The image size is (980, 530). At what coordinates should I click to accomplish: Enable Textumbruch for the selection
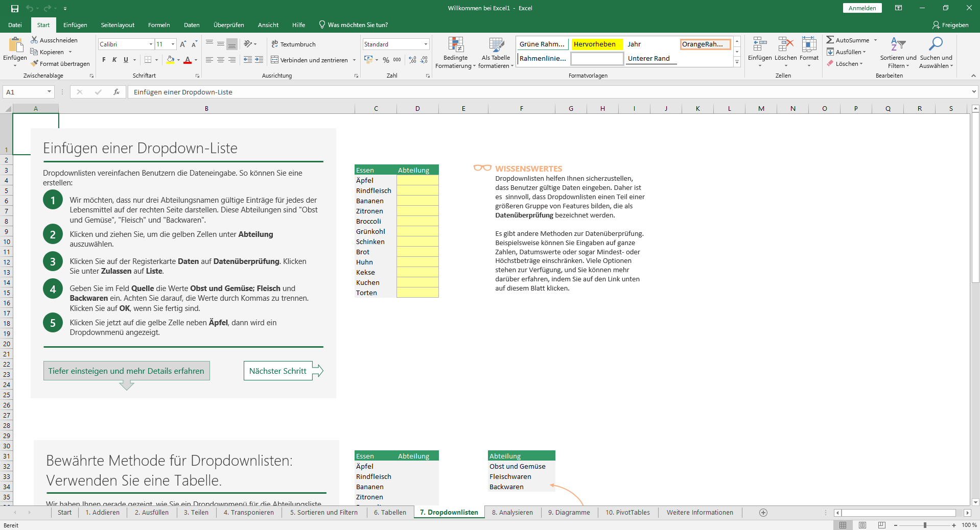[x=294, y=44]
